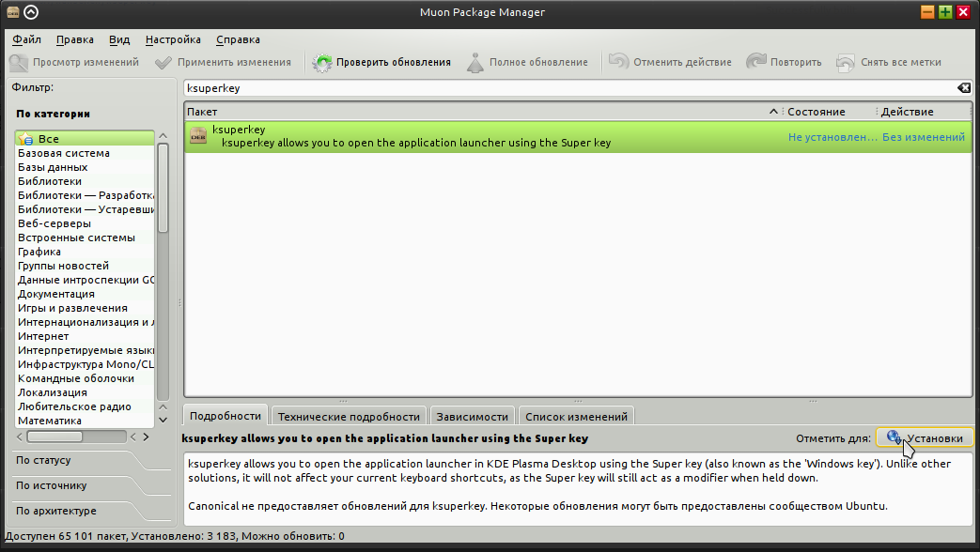
Task: Click the Без изменений action text
Action: 924,137
